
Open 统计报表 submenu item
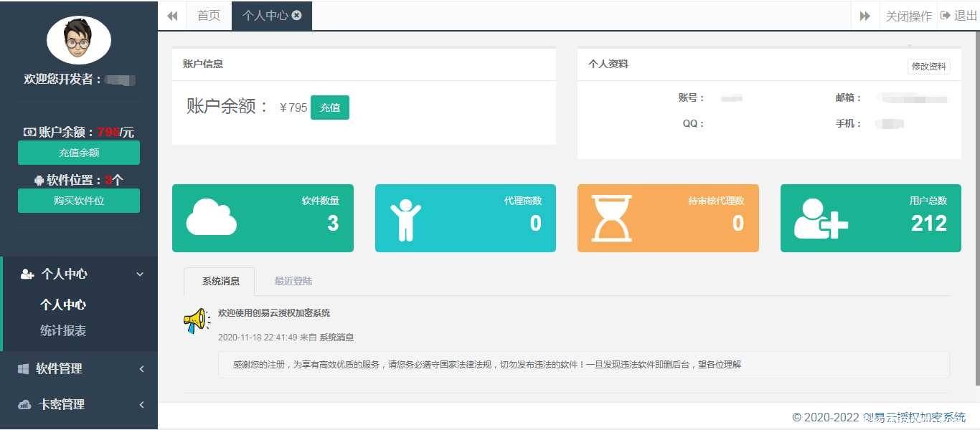(63, 330)
